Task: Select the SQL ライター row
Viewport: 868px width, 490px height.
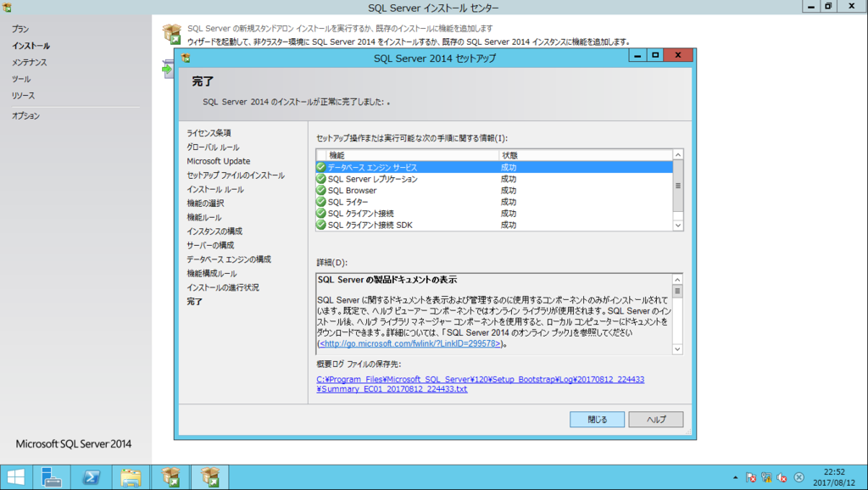Action: (494, 202)
